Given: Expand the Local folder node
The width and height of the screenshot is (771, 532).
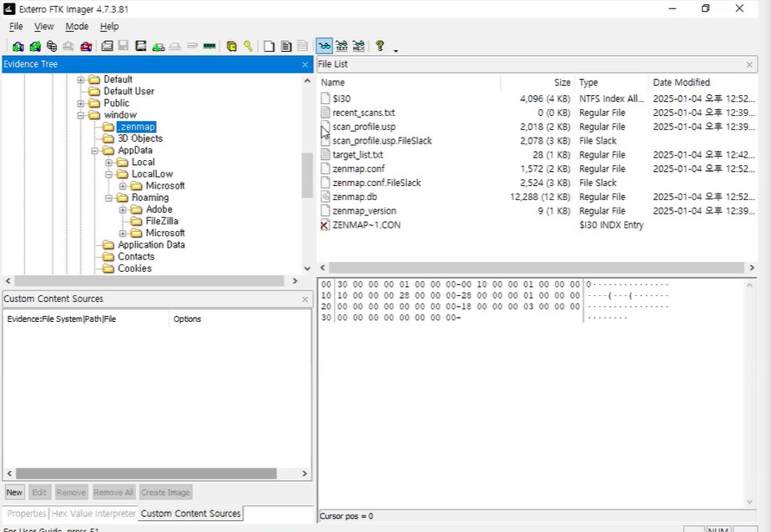Looking at the screenshot, I should pos(109,162).
